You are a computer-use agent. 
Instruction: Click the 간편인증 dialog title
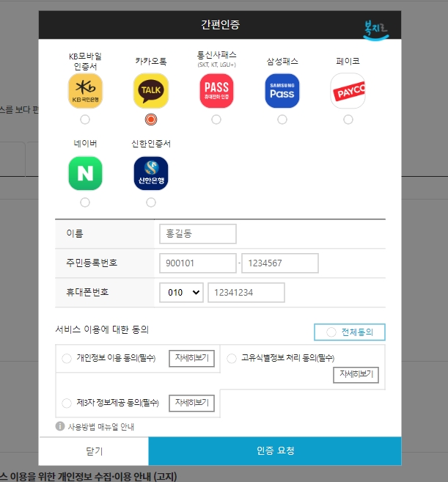click(220, 25)
